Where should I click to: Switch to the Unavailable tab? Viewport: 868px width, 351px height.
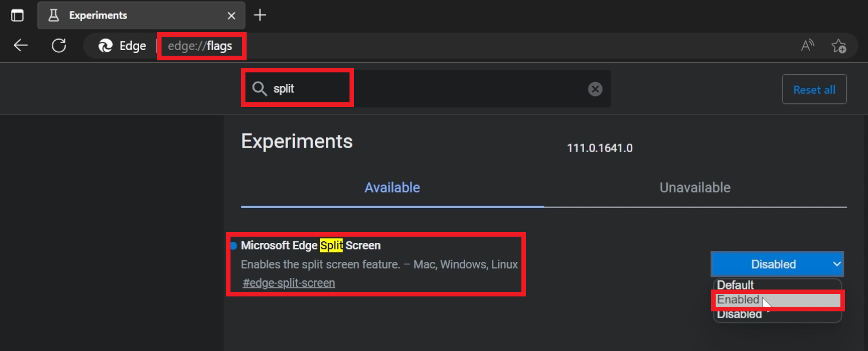(694, 187)
